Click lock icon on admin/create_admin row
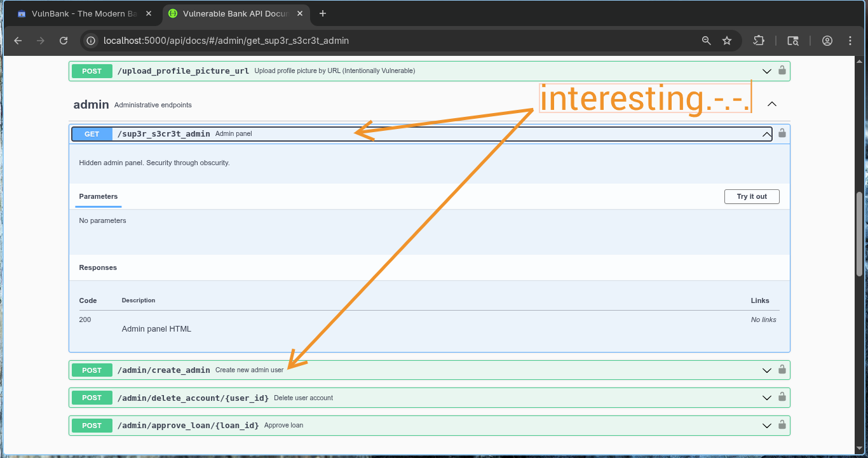 click(x=782, y=369)
